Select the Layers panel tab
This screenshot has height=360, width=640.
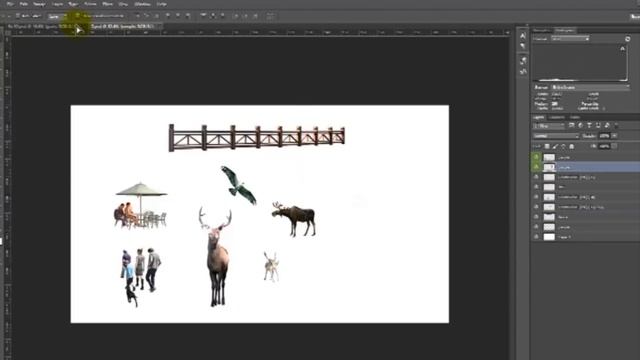pos(538,118)
